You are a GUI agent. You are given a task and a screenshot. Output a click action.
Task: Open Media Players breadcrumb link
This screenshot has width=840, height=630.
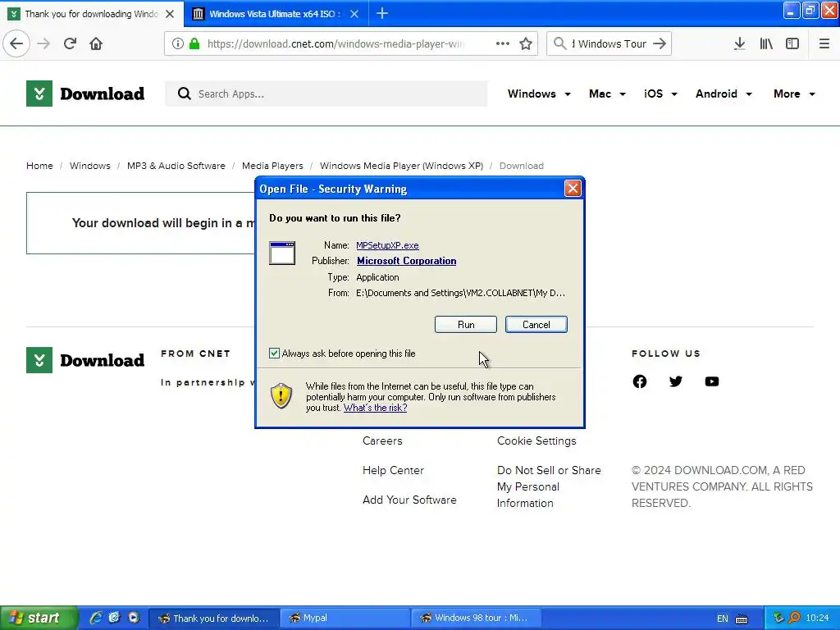coord(272,166)
